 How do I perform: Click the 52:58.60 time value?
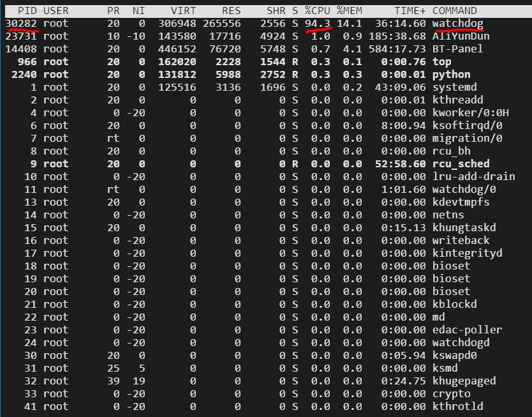[401, 164]
